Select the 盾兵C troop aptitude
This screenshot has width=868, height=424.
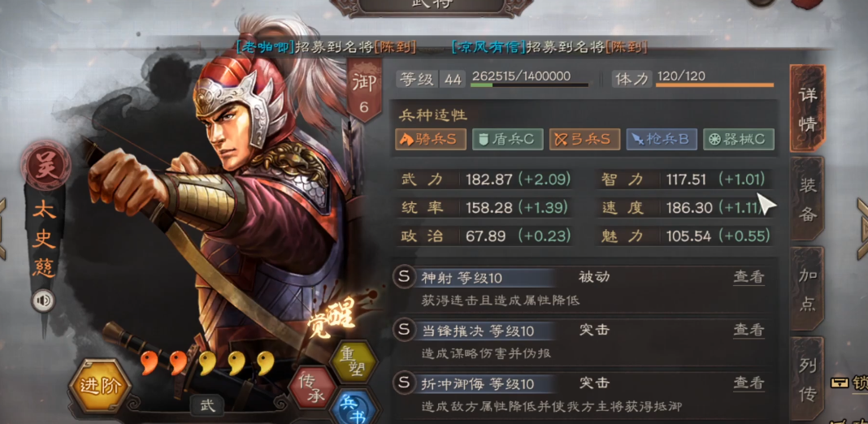(x=508, y=140)
